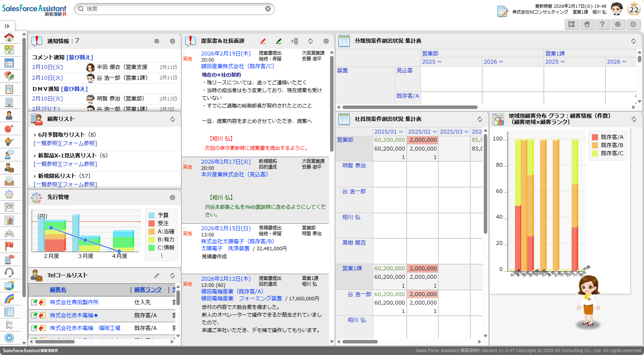Sort by 顧客名 column header

click(58, 290)
